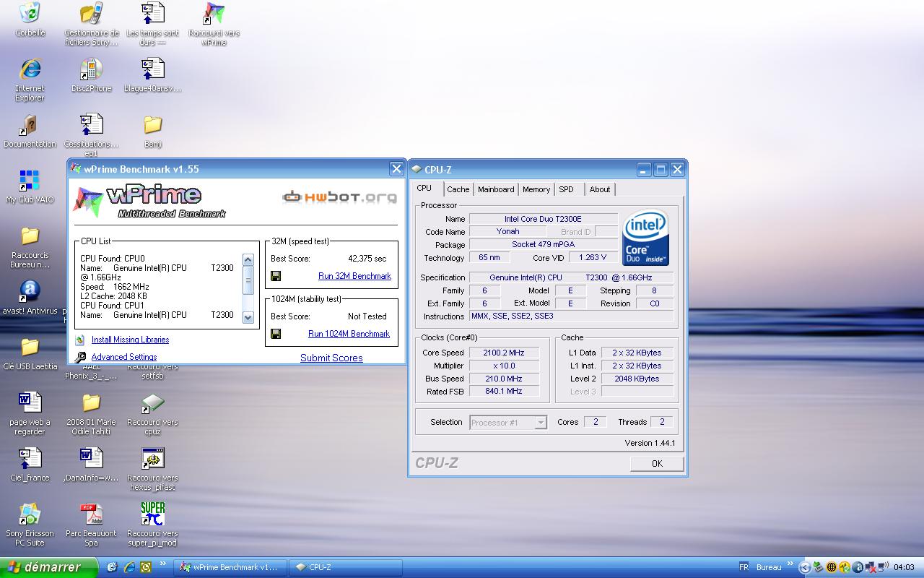Viewport: 924px width, 578px height.
Task: Open the Memory tab in CPU-Z
Action: tap(536, 189)
